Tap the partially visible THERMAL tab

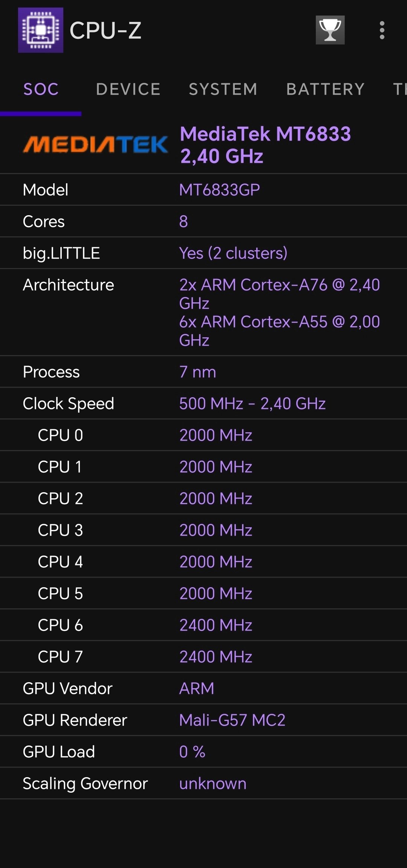[400, 89]
